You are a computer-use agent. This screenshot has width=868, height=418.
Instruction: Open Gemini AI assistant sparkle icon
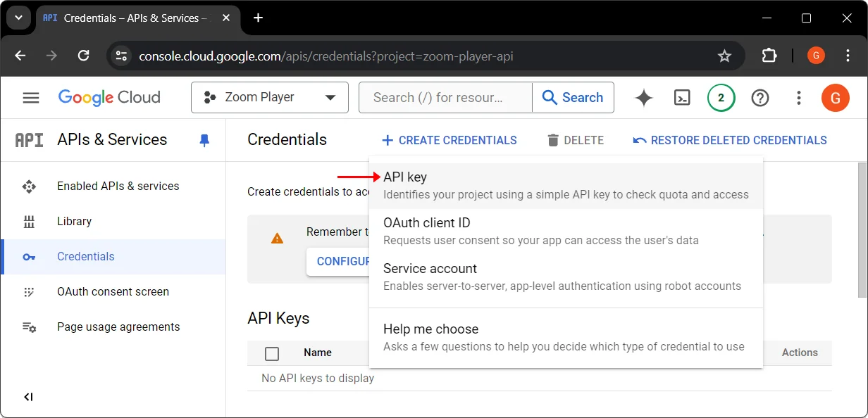[644, 98]
